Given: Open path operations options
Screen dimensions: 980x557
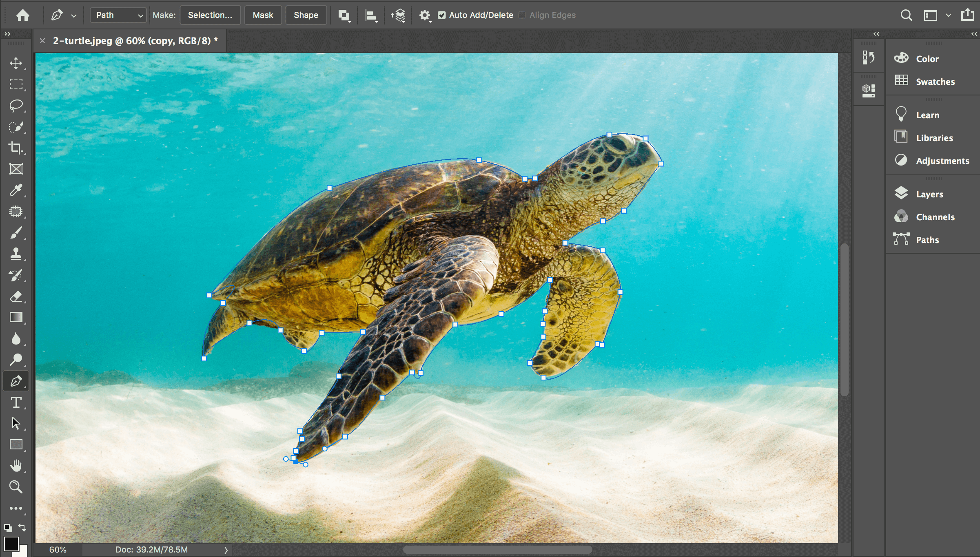Looking at the screenshot, I should coord(344,15).
